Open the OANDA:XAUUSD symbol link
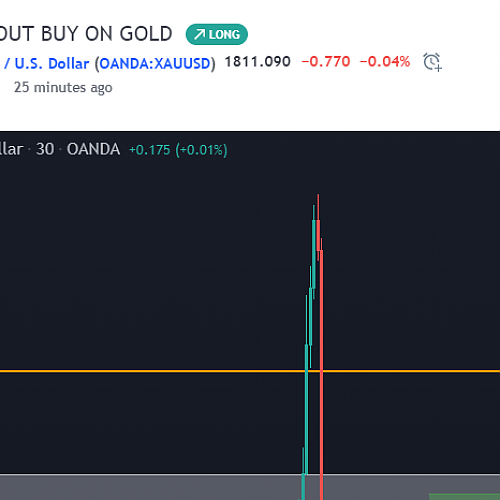 tap(155, 64)
